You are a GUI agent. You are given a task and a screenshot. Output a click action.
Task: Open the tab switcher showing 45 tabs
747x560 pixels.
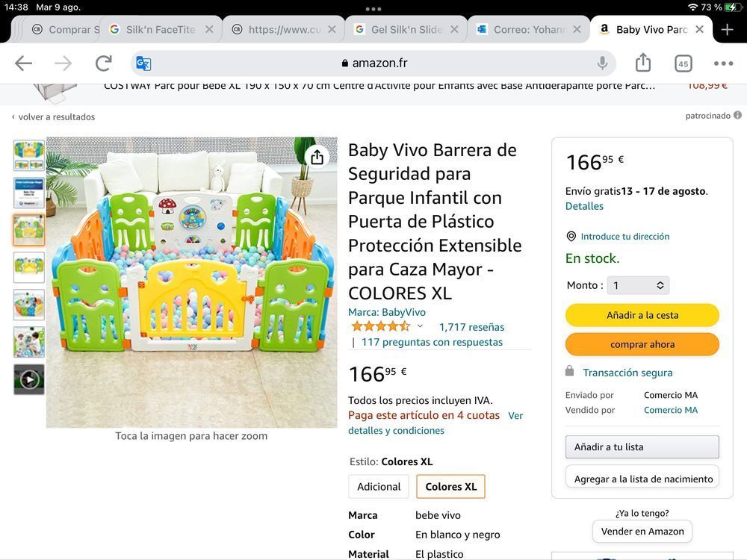tap(684, 63)
